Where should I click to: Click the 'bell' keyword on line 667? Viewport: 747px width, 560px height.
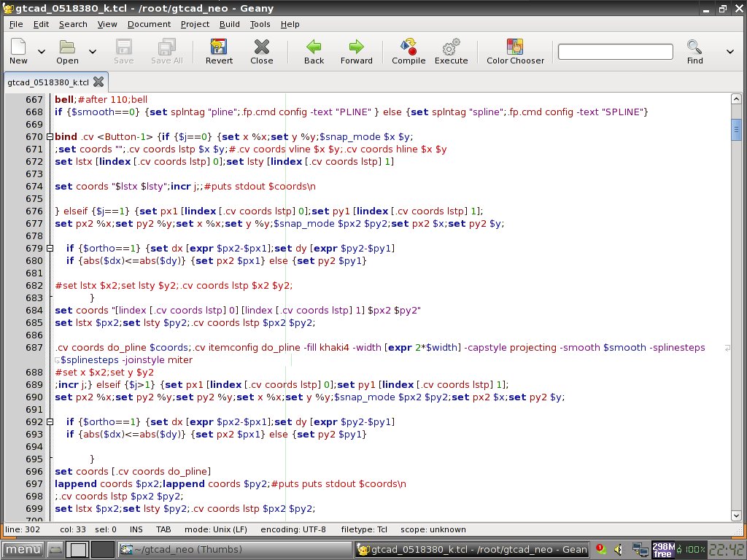(64, 99)
